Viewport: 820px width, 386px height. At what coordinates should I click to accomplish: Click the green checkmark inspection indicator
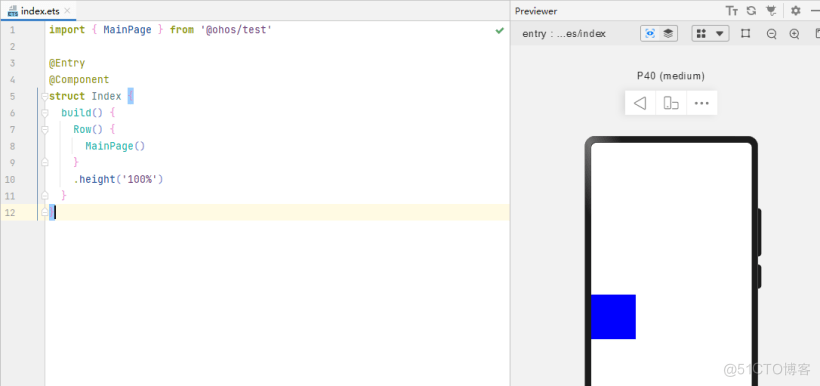[499, 30]
